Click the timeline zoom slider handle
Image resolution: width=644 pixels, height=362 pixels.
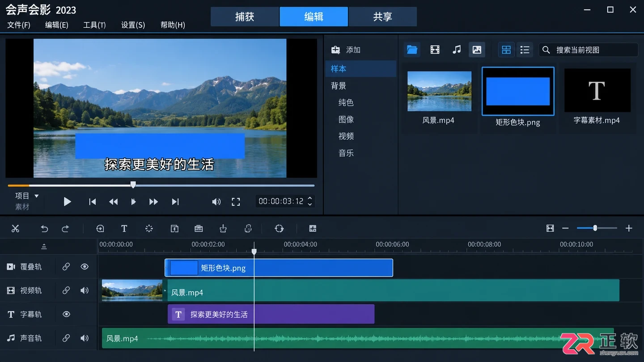click(x=595, y=228)
